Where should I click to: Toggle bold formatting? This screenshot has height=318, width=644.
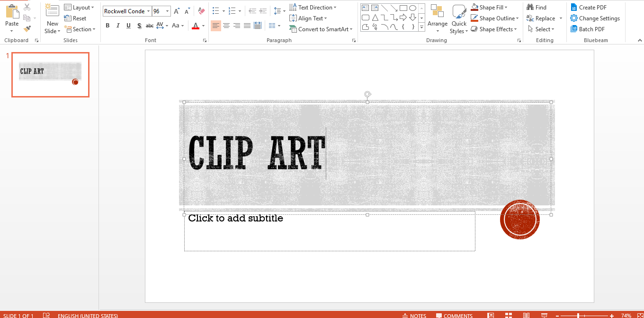pyautogui.click(x=107, y=26)
